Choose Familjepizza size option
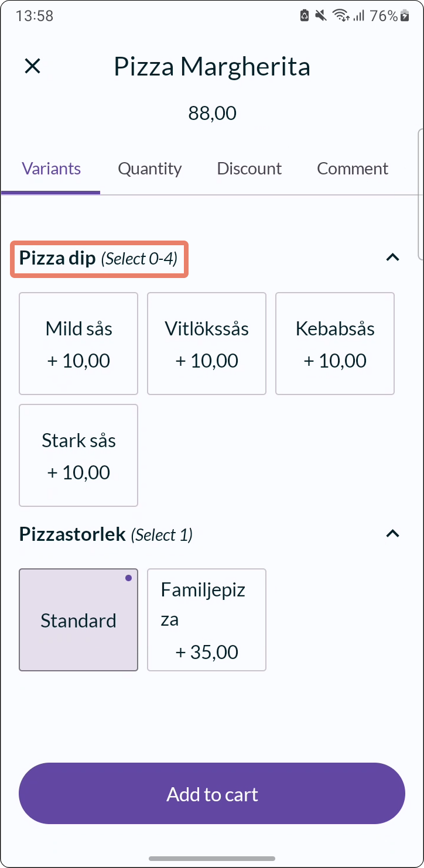This screenshot has height=868, width=424. tap(207, 620)
